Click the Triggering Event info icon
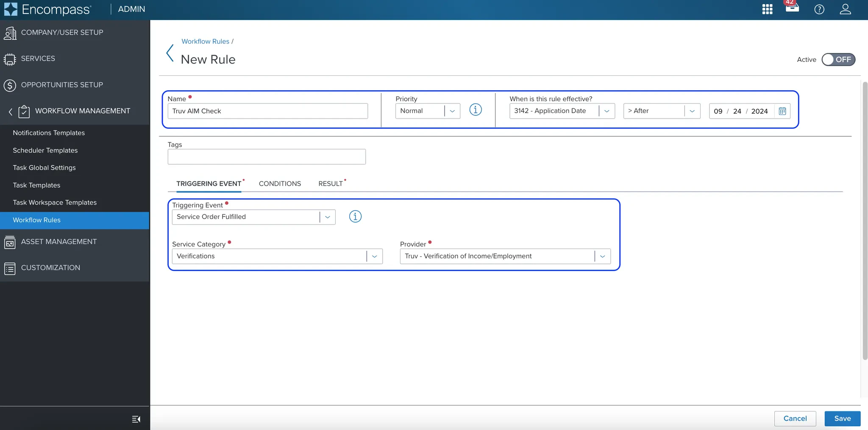 [x=355, y=216]
